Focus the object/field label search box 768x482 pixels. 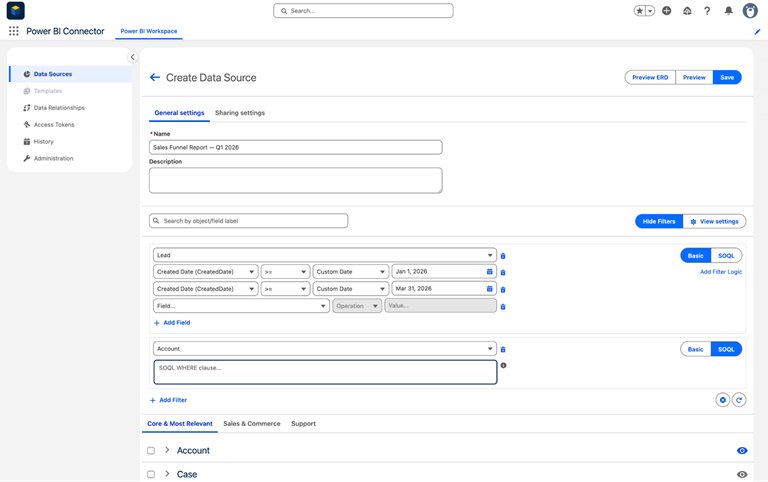[248, 221]
